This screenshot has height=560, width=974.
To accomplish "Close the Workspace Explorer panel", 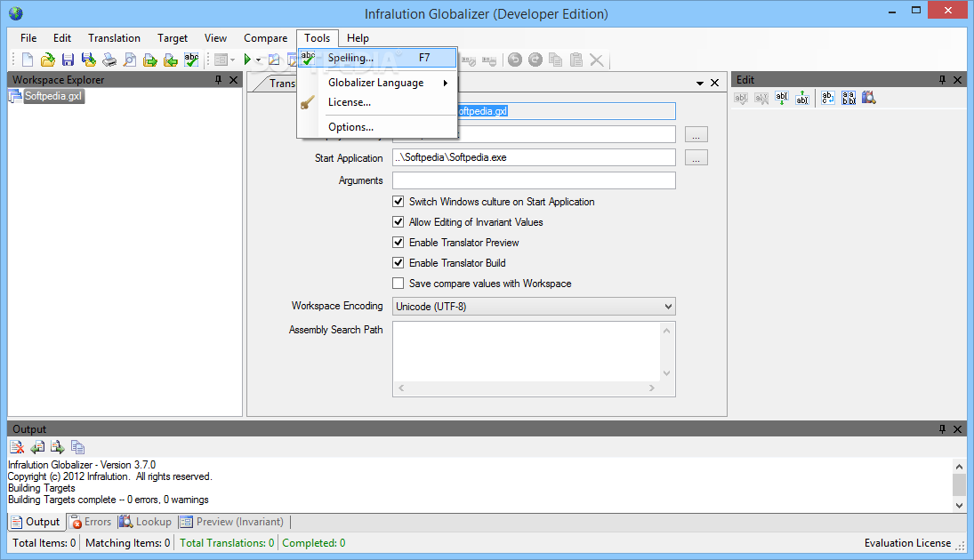I will [234, 79].
